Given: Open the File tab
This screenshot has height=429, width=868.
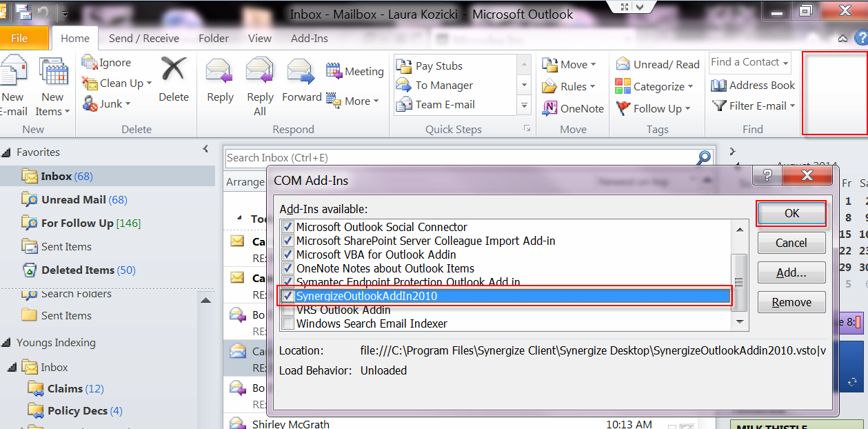Looking at the screenshot, I should pyautogui.click(x=23, y=38).
